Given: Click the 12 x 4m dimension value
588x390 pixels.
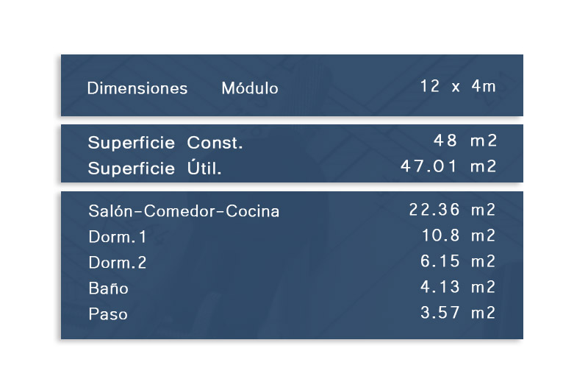Looking at the screenshot, I should point(458,86).
